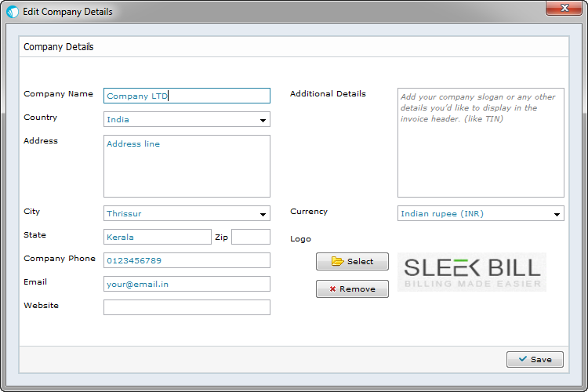
Task: Click the State field containing Kerala
Action: [x=157, y=237]
